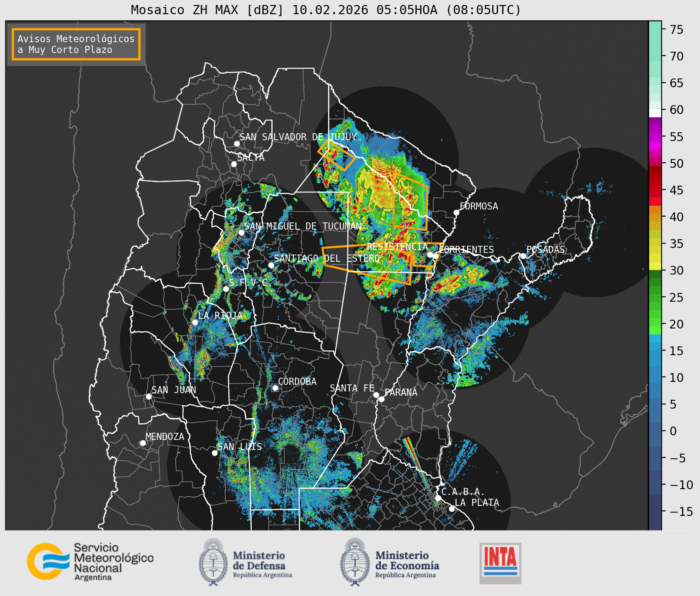
Task: Click the San Juan city dot
Action: tap(149, 396)
